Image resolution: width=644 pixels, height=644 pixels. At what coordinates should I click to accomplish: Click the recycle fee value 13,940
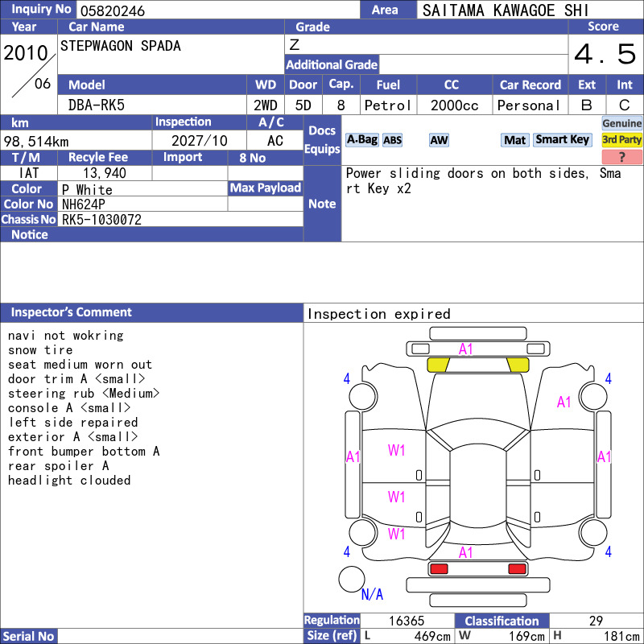pyautogui.click(x=105, y=173)
